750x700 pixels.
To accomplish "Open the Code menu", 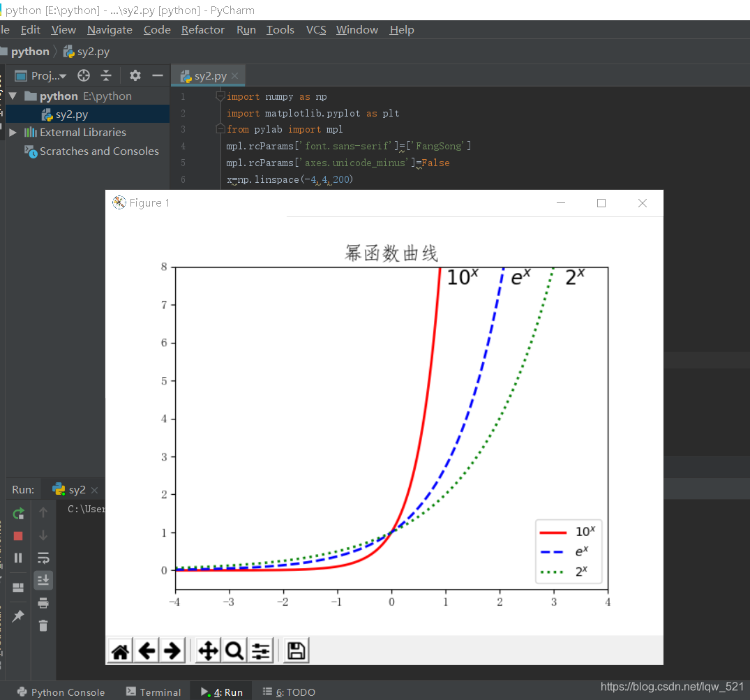I will pos(157,30).
